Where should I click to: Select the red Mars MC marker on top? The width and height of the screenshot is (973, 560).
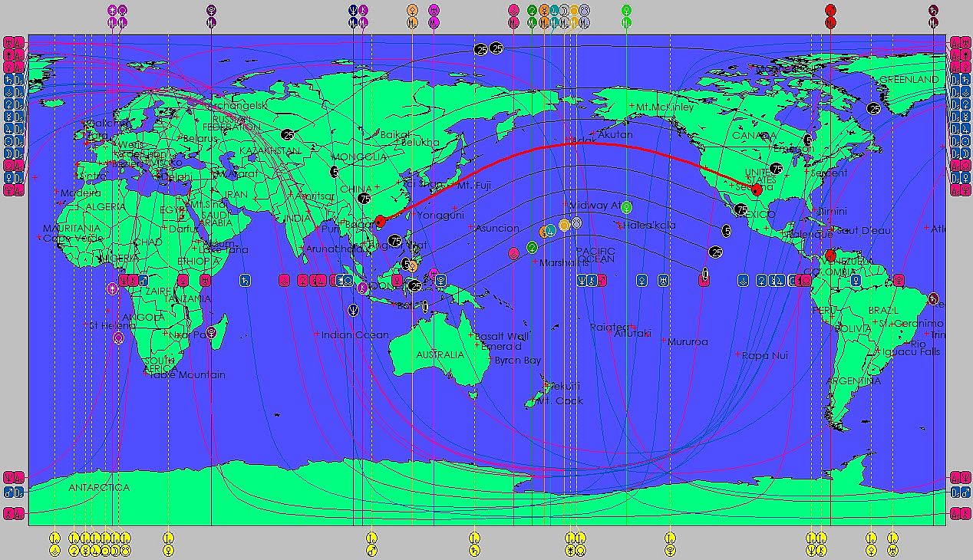pyautogui.click(x=830, y=16)
